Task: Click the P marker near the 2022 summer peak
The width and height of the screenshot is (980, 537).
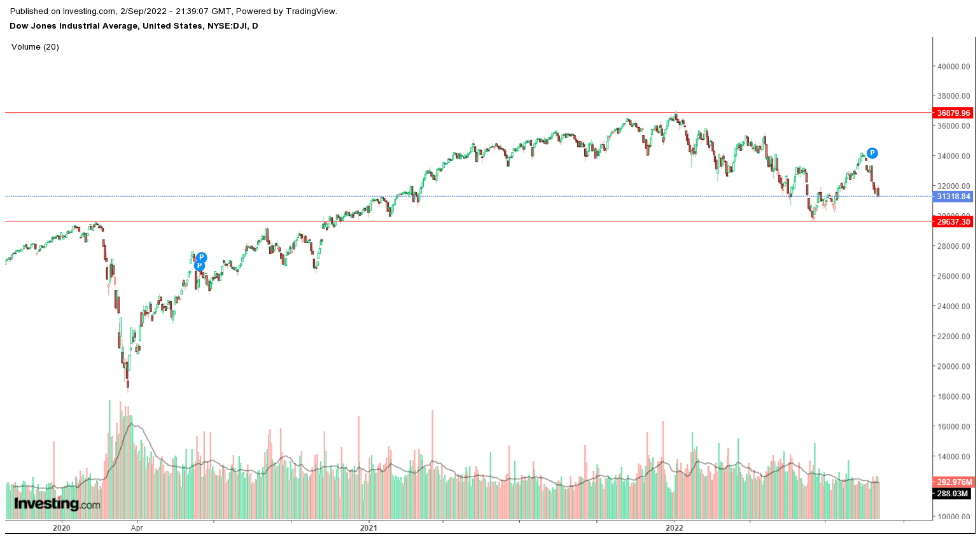Action: point(872,153)
